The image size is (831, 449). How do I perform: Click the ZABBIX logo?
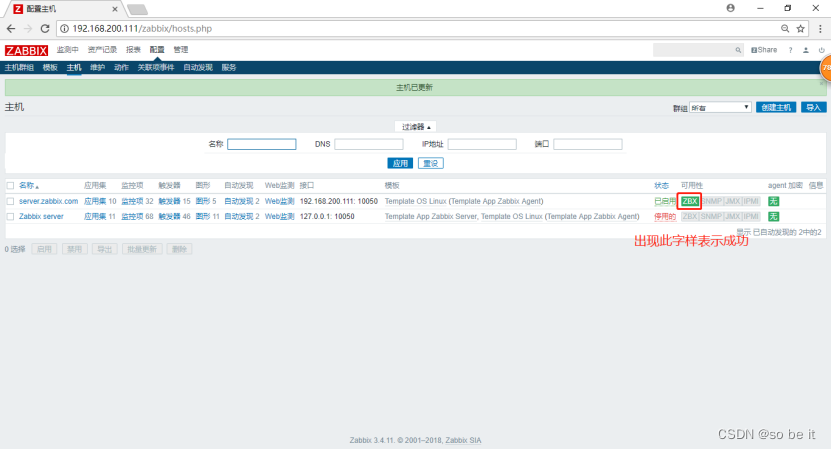pos(26,50)
